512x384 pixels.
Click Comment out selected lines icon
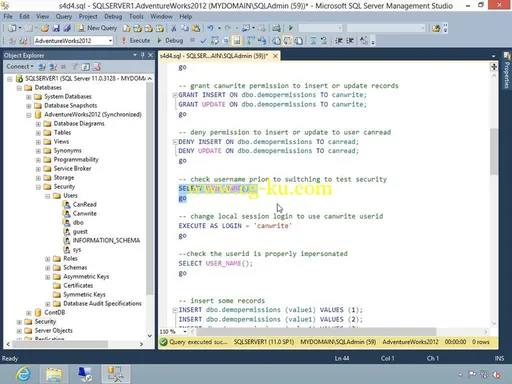313,41
